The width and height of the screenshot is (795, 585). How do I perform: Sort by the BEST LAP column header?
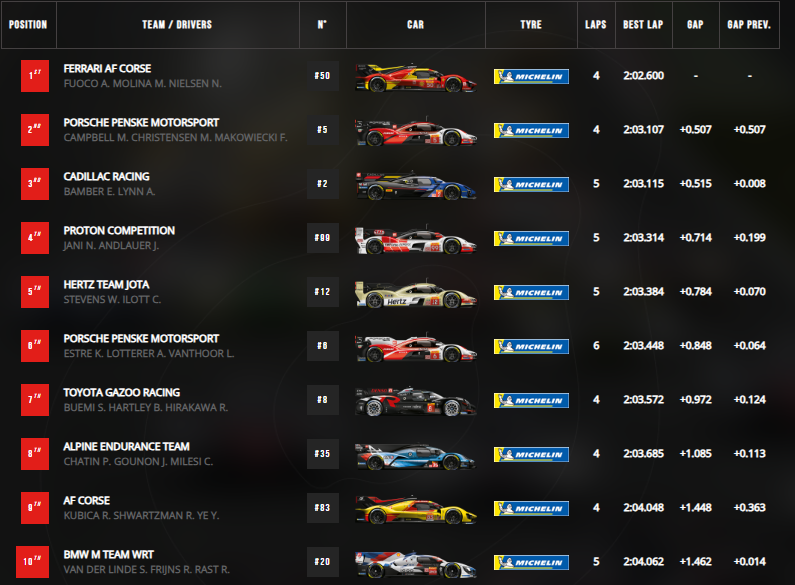coord(644,25)
